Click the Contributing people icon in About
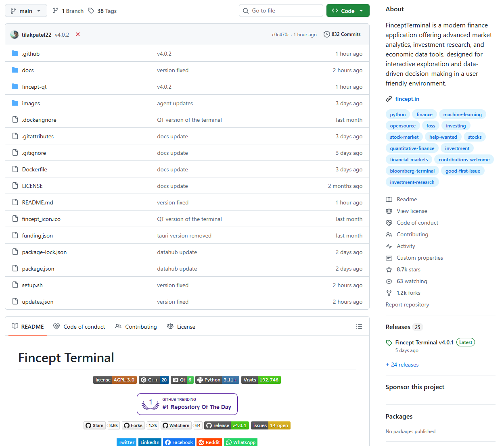This screenshot has height=446, width=504. click(389, 234)
